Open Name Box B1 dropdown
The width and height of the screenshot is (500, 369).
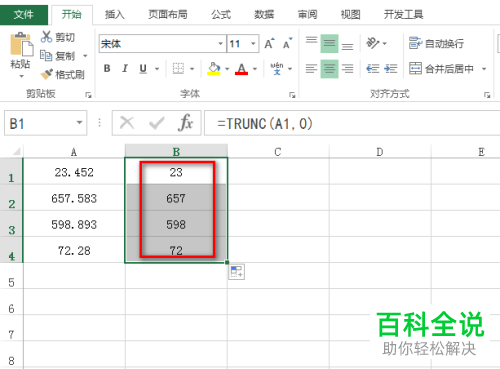[79, 123]
